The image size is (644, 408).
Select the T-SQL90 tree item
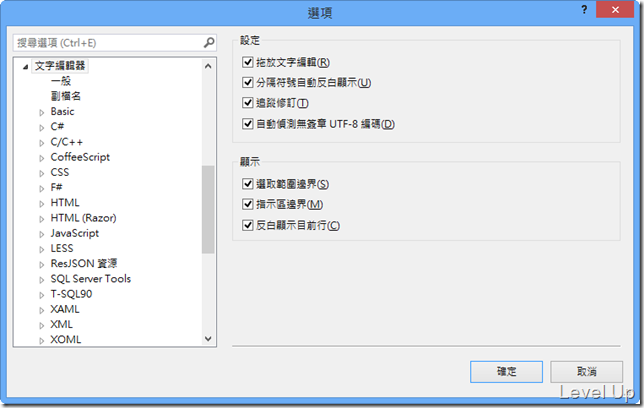[71, 294]
